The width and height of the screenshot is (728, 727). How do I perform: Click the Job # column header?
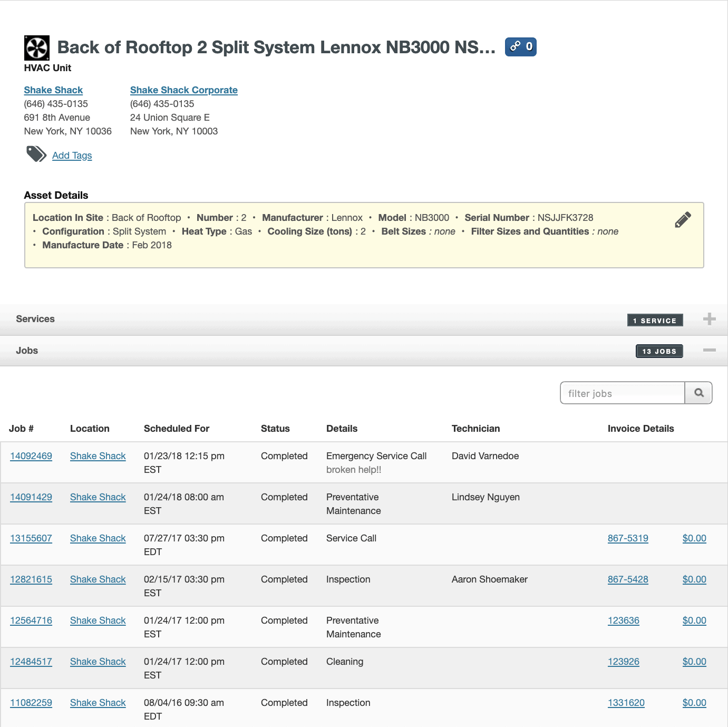(x=21, y=429)
